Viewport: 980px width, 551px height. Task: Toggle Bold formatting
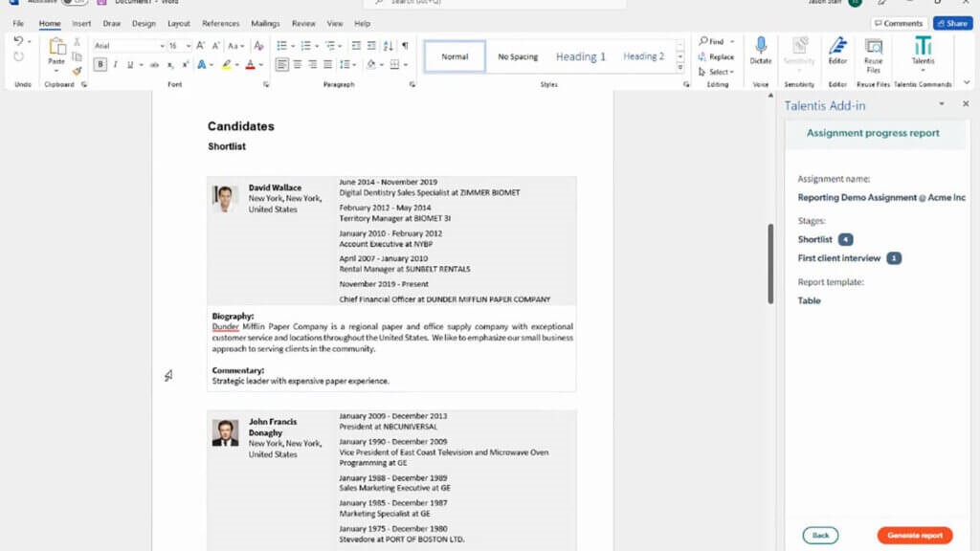[100, 65]
